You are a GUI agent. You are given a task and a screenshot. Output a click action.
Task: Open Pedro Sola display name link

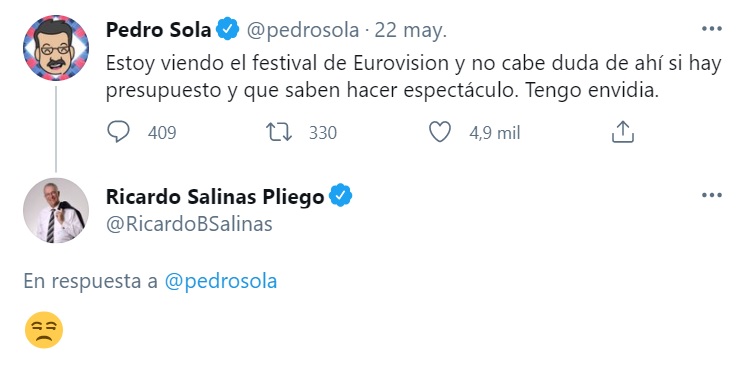158,29
